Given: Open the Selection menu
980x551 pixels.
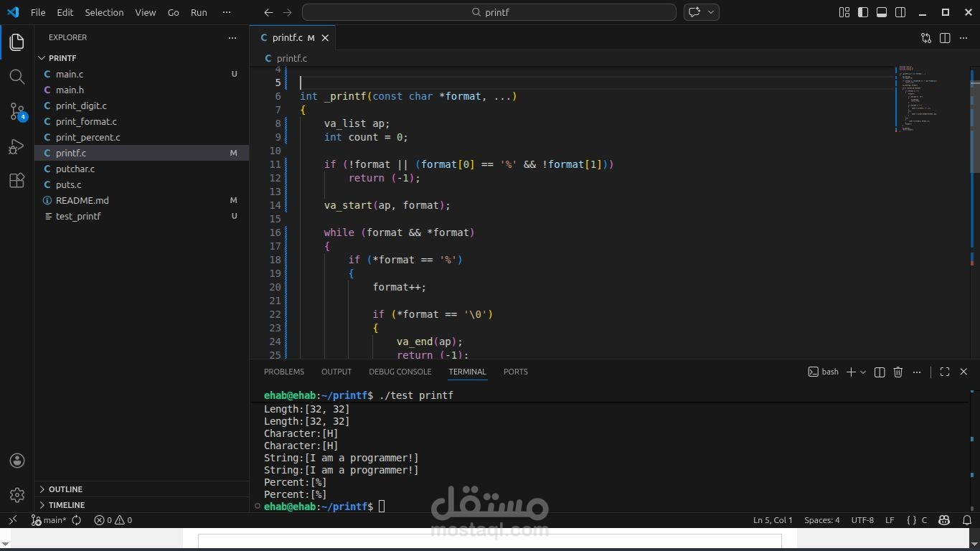Looking at the screenshot, I should coord(104,12).
